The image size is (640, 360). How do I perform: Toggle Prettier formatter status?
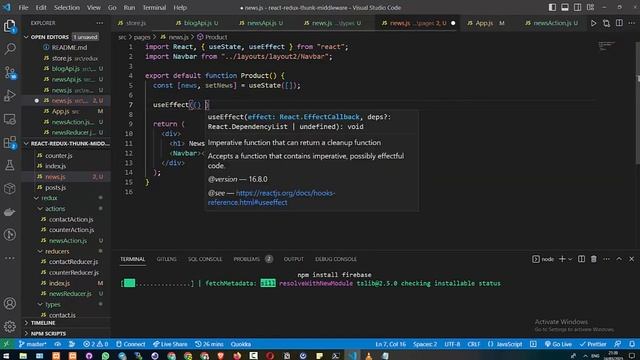[x=593, y=344]
